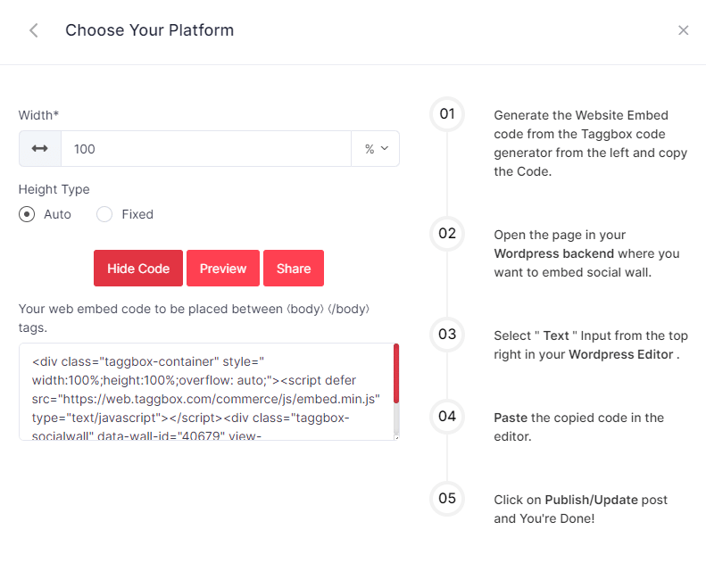Go back using the left chevron arrow
This screenshot has height=588, width=706.
point(34,30)
